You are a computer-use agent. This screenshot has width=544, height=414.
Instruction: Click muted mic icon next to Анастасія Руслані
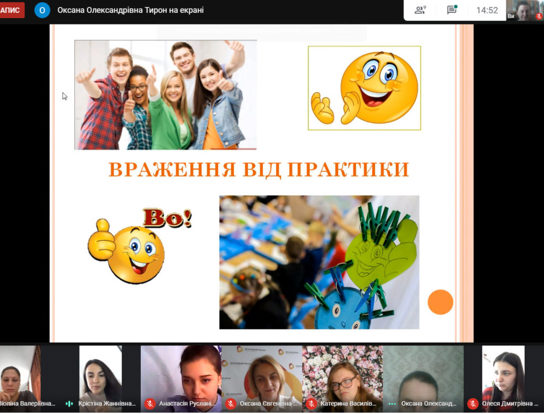tap(150, 404)
